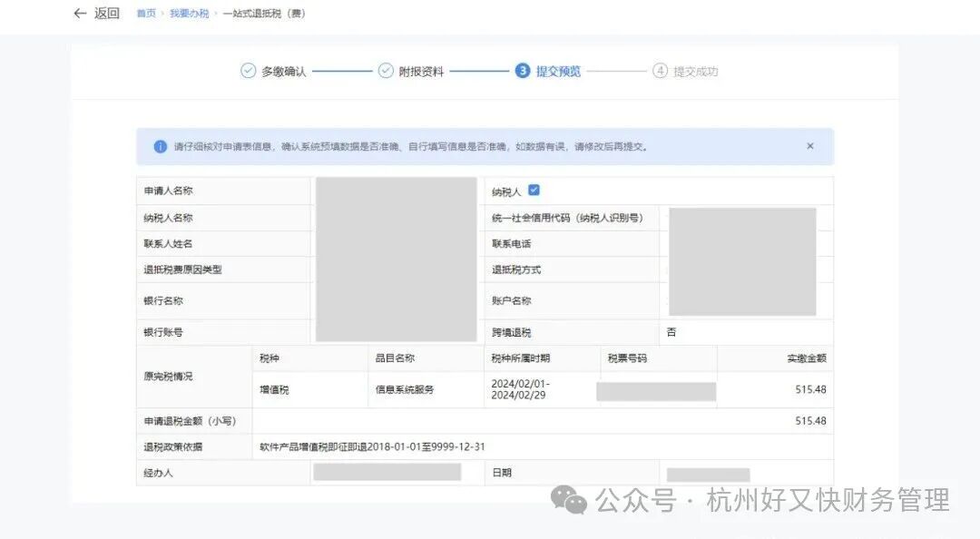This screenshot has height=539, width=980.
Task: Click the 跨境退税 value showing 否
Action: tap(671, 331)
